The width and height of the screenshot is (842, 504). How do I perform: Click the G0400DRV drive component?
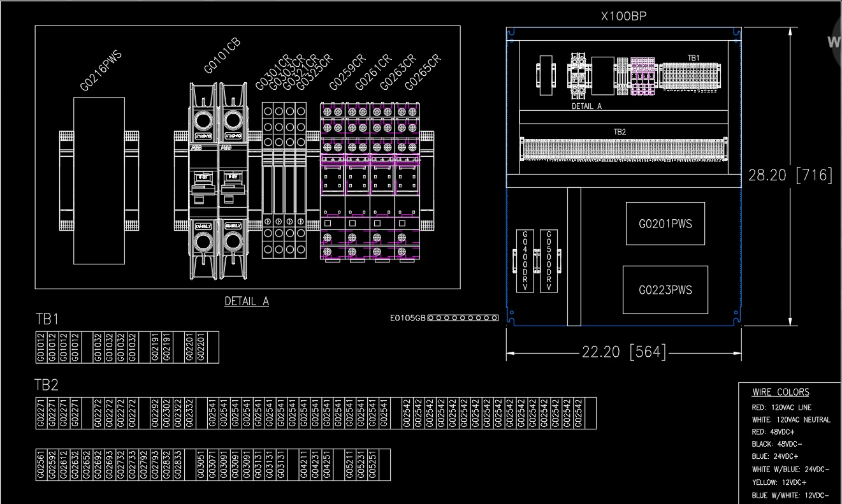click(525, 261)
